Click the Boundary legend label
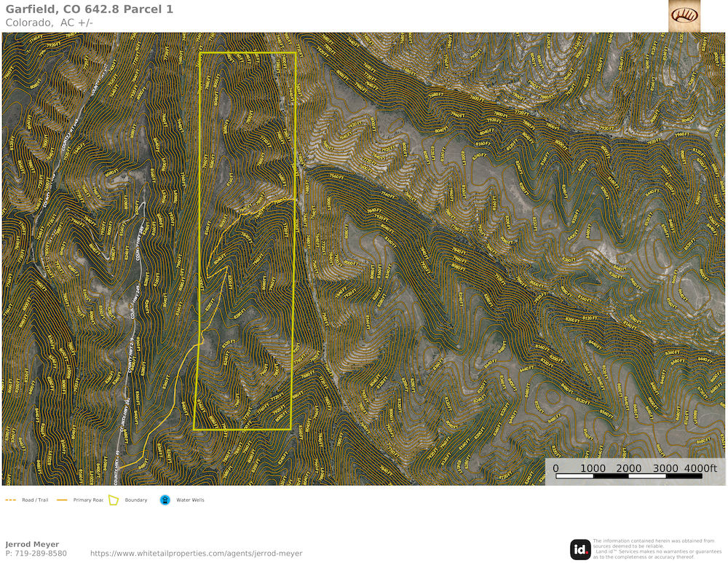Image resolution: width=728 pixels, height=563 pixels. coord(135,500)
